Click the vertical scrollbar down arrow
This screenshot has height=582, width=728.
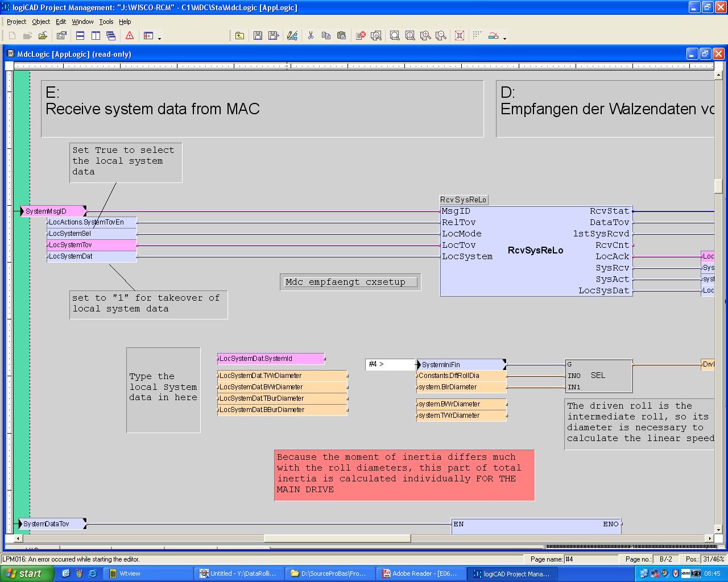pos(718,529)
